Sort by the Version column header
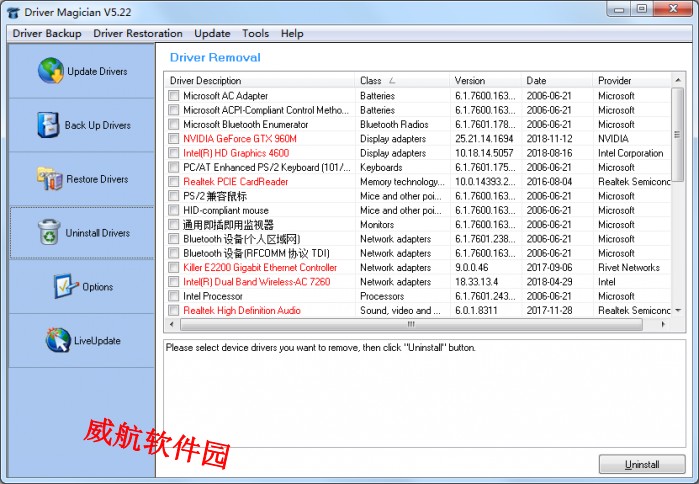The height and width of the screenshot is (484, 699). click(x=485, y=80)
